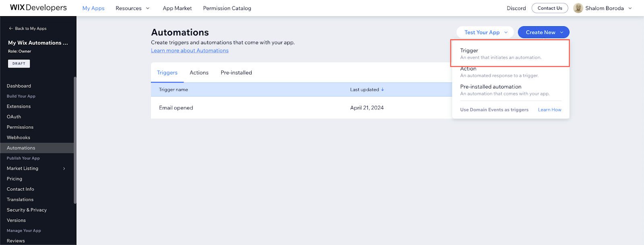Open the Test Your App dropdown
Image resolution: width=644 pixels, height=245 pixels.
pyautogui.click(x=485, y=32)
